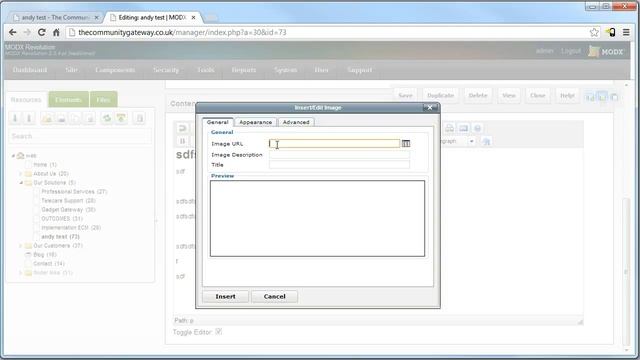Click the Duplicate button
The width and height of the screenshot is (640, 360).
click(440, 95)
